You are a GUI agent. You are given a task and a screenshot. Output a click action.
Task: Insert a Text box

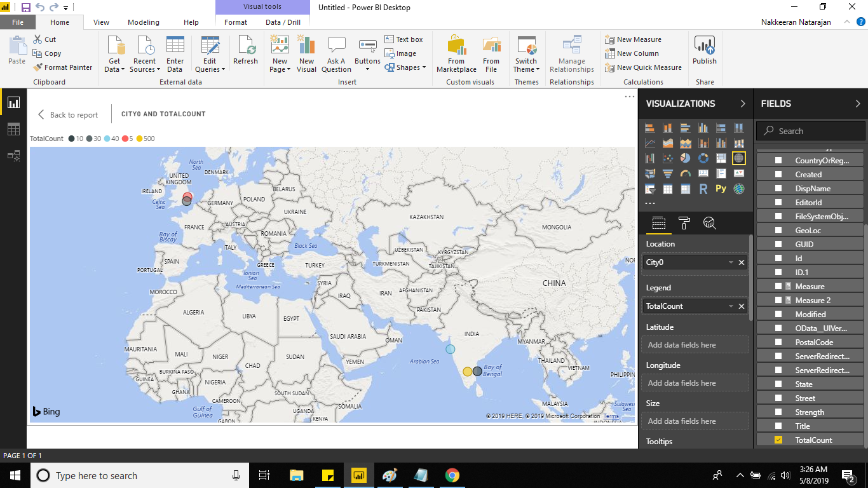[x=403, y=39]
